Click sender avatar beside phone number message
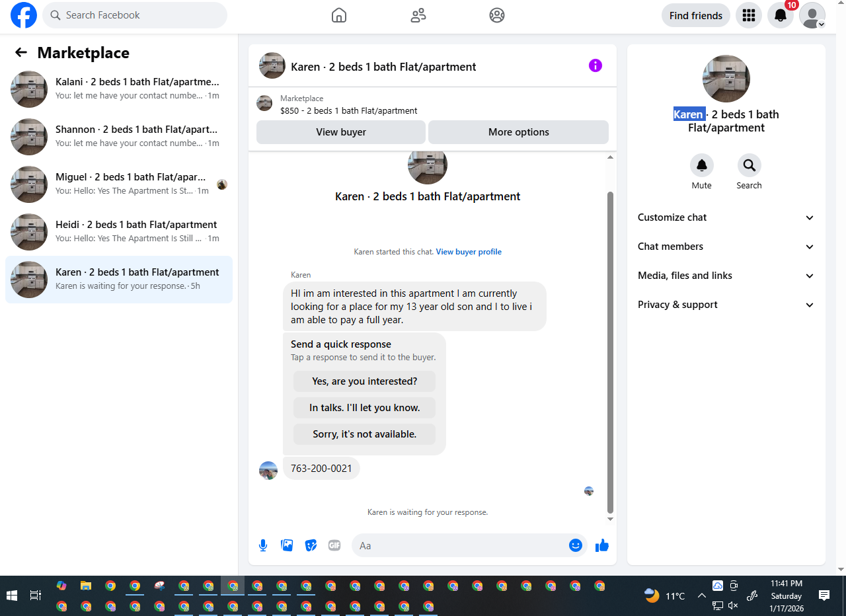Screen dimensions: 846x616 click(268, 471)
